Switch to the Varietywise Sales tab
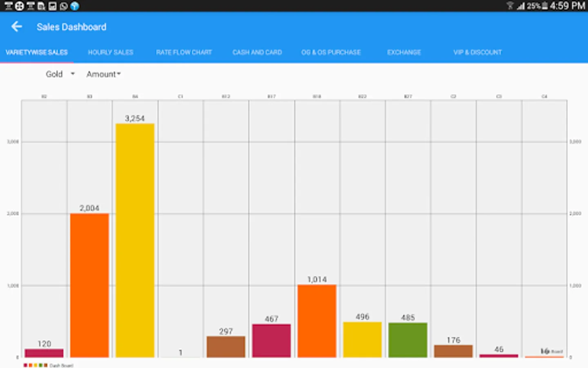Image resolution: width=588 pixels, height=368 pixels. click(x=37, y=52)
